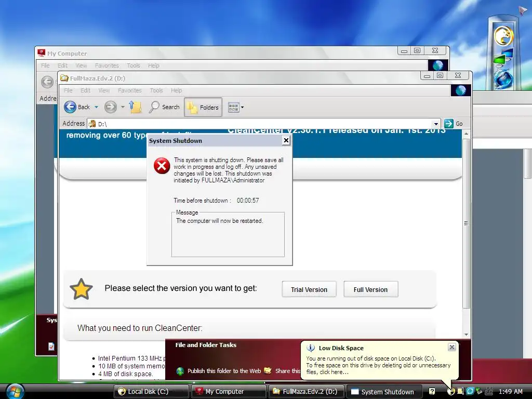Image resolution: width=532 pixels, height=399 pixels.
Task: Switch to System Shutdown taskbar button
Action: tap(384, 392)
